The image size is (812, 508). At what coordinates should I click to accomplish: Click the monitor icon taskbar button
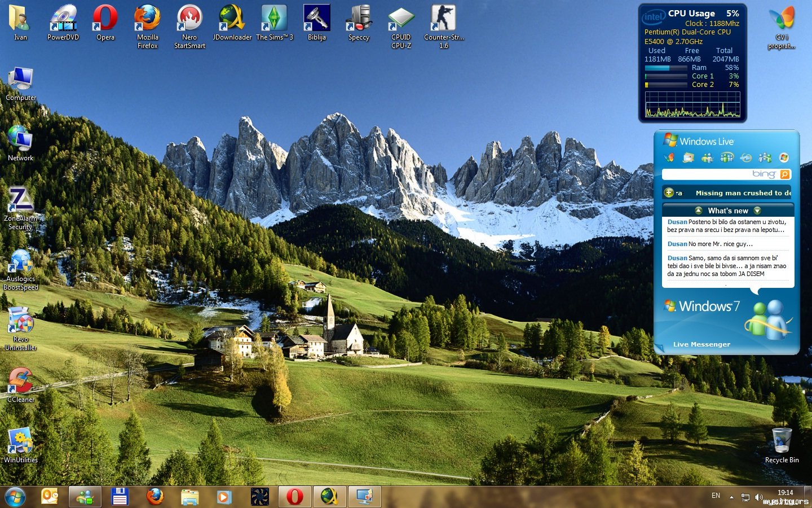point(365,497)
